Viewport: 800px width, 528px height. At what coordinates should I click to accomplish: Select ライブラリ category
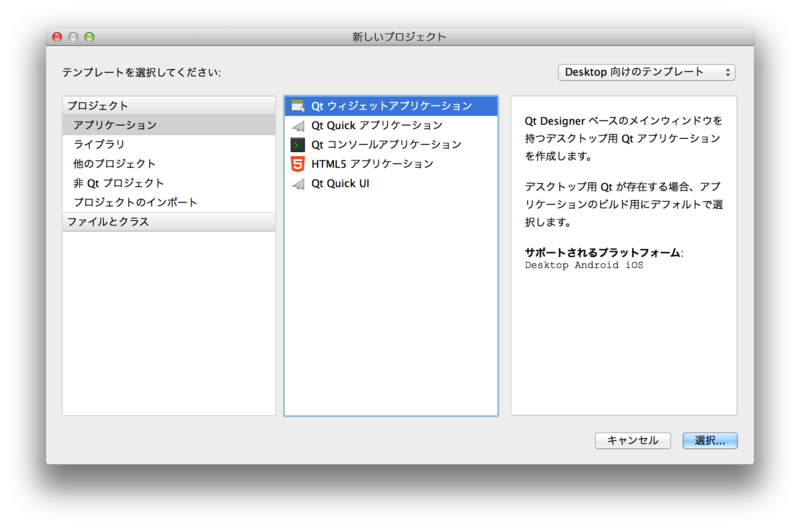[x=169, y=144]
